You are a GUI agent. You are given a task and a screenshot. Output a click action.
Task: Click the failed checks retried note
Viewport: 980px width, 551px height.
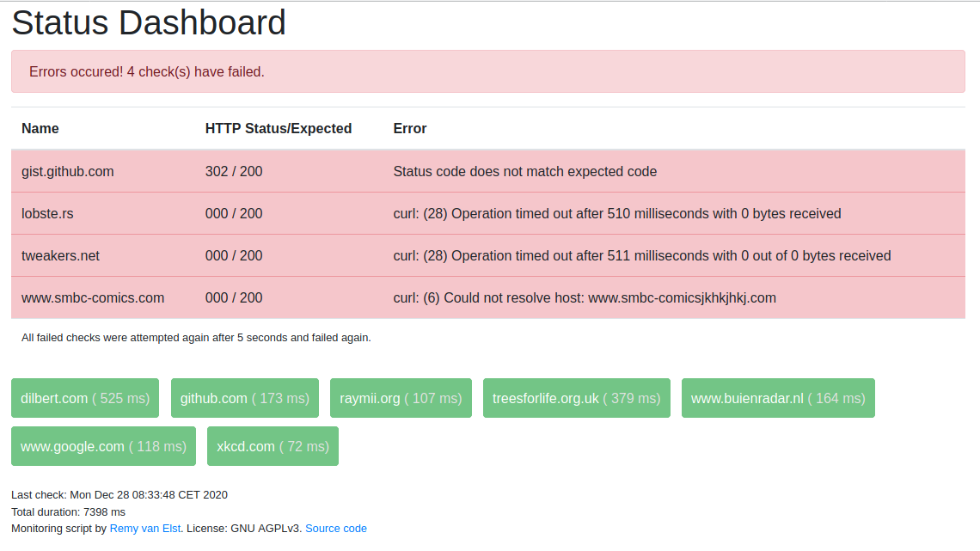coord(196,338)
